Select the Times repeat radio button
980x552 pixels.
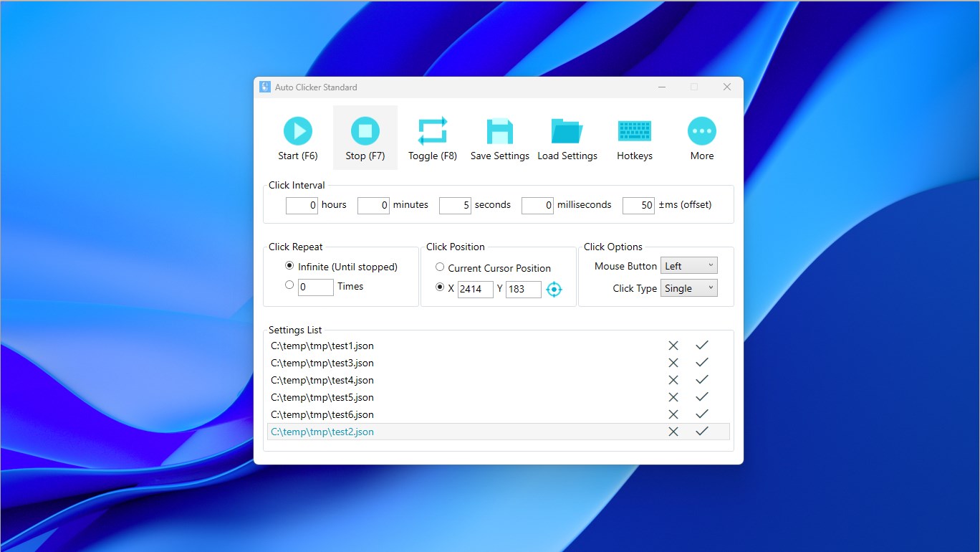click(289, 285)
